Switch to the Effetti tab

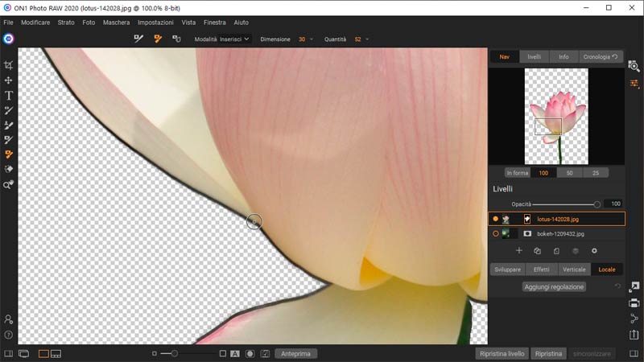(x=541, y=269)
